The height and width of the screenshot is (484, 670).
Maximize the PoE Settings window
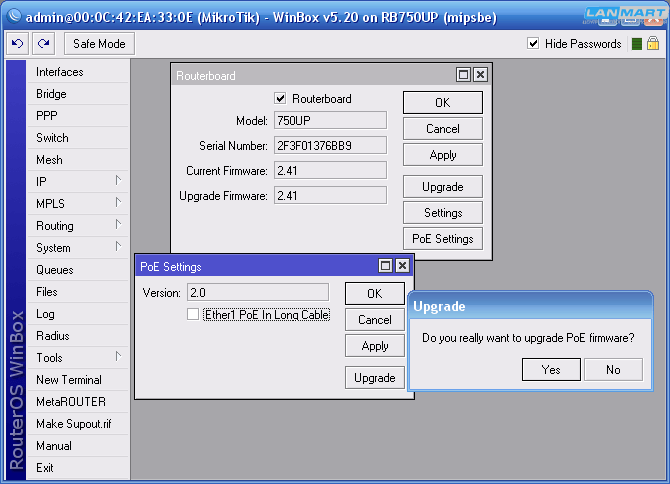pyautogui.click(x=385, y=266)
